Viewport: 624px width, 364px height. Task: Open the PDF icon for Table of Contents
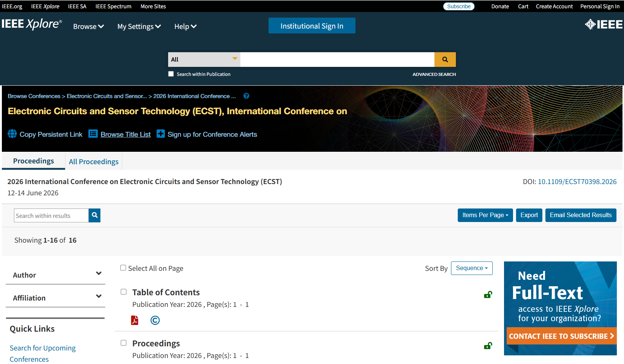click(x=135, y=320)
